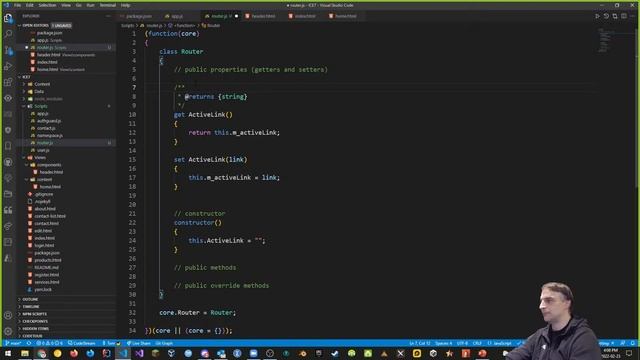Open login.html in the file tree

pyautogui.click(x=44, y=246)
